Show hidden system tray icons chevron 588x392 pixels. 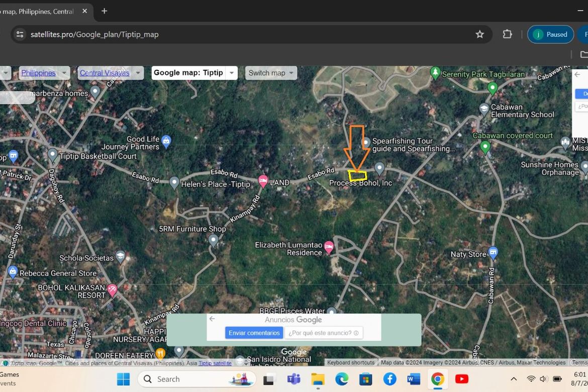click(514, 379)
